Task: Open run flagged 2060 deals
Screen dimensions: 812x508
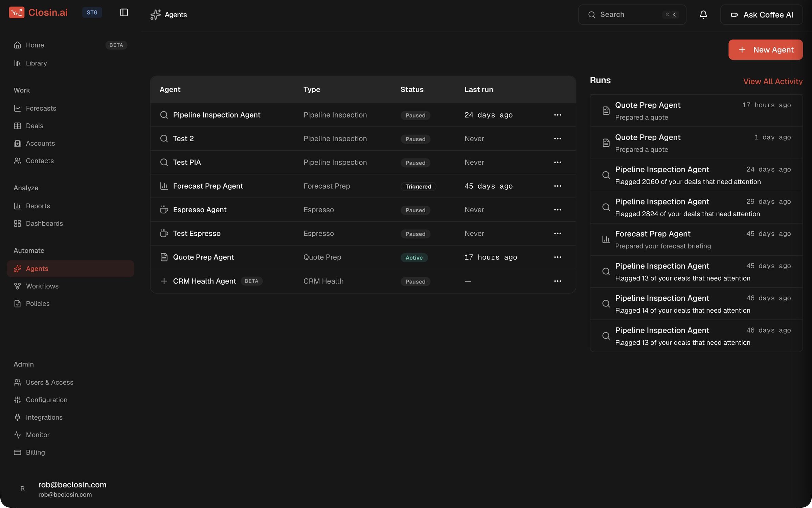Action: (x=696, y=175)
